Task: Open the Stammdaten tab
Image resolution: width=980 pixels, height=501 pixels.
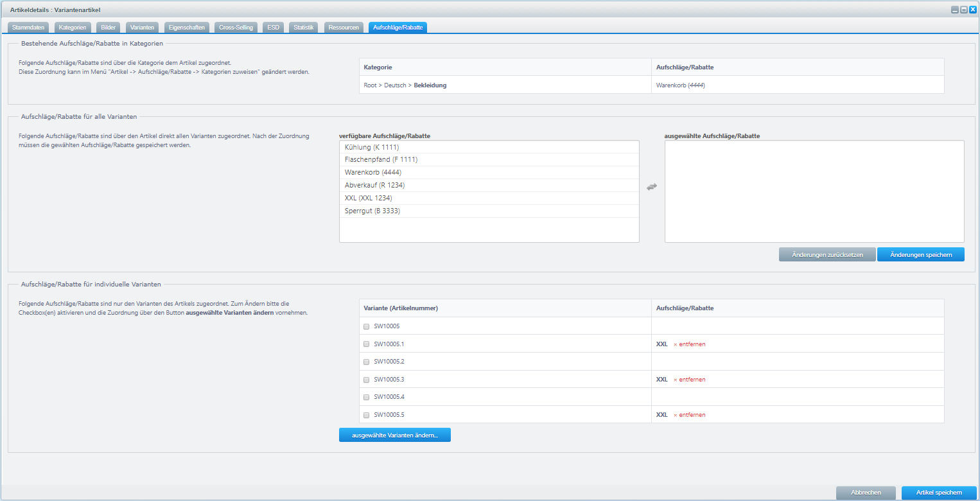Action: click(x=27, y=28)
